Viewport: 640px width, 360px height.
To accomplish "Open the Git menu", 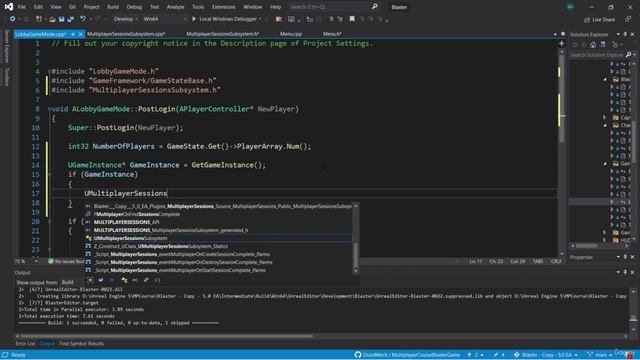I will click(x=72, y=7).
